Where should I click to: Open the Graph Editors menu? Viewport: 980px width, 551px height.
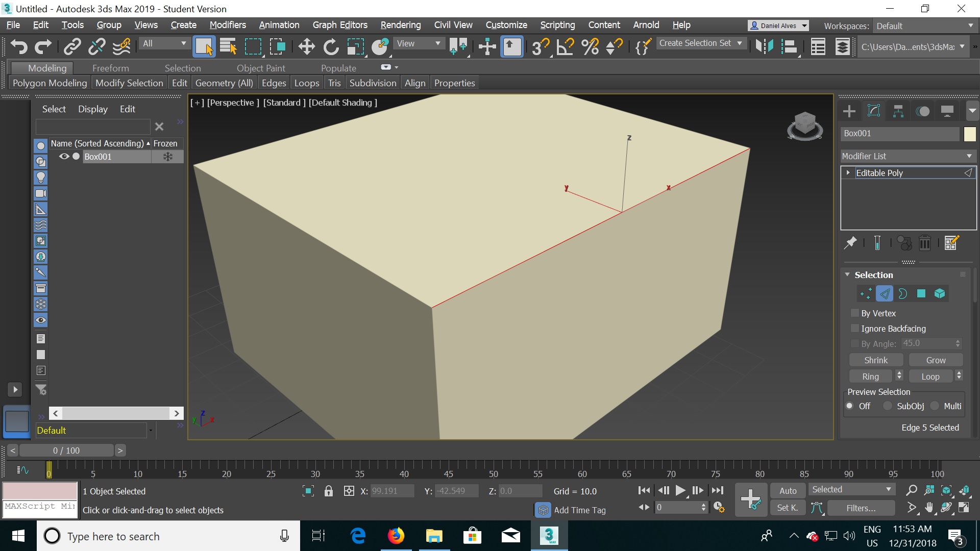click(340, 25)
